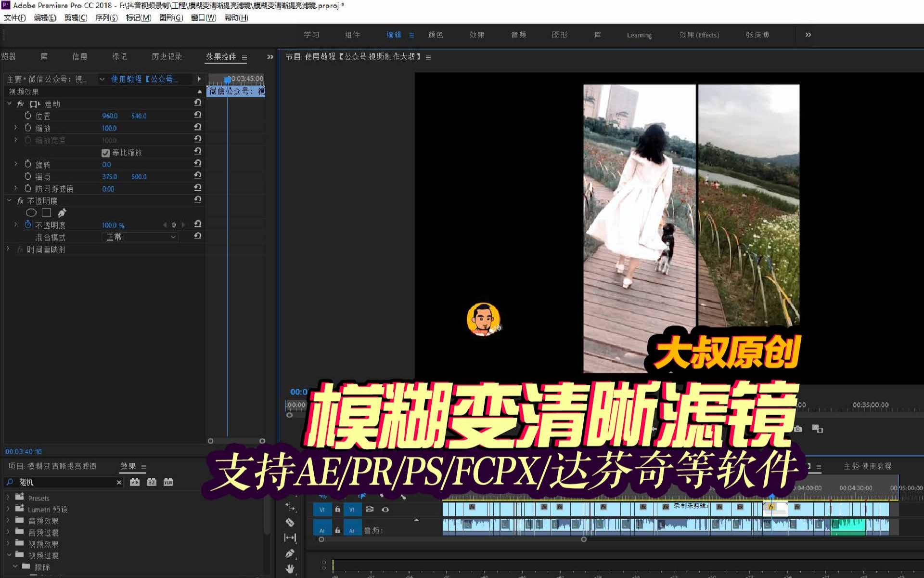Switch to the 颜色 workspace tab

(x=436, y=35)
